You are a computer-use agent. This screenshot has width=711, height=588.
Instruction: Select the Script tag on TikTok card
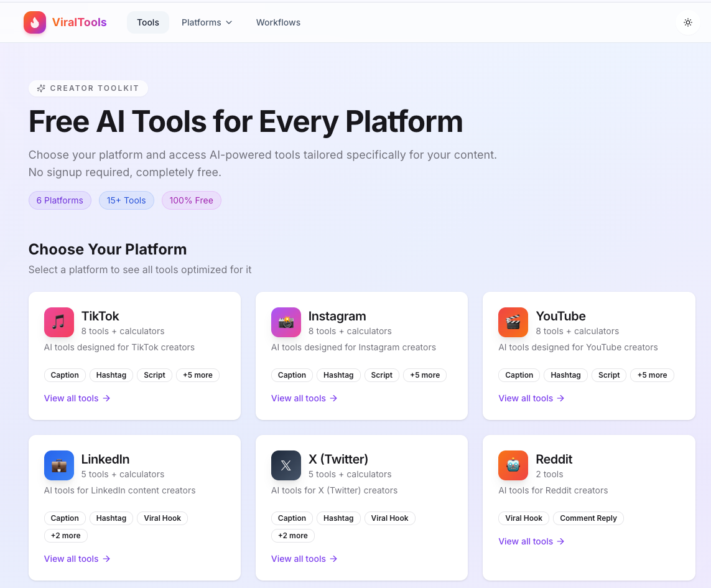(154, 375)
